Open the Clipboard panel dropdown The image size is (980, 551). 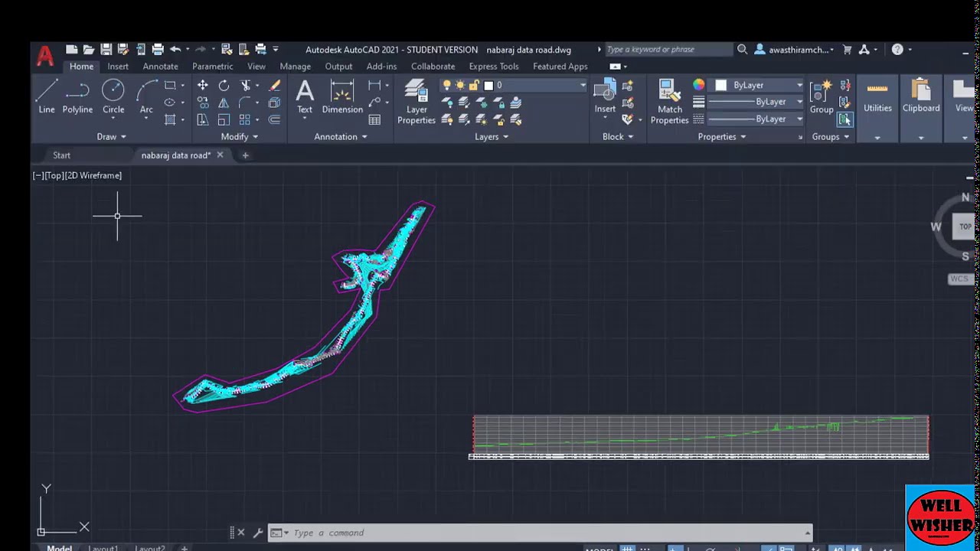pos(920,138)
